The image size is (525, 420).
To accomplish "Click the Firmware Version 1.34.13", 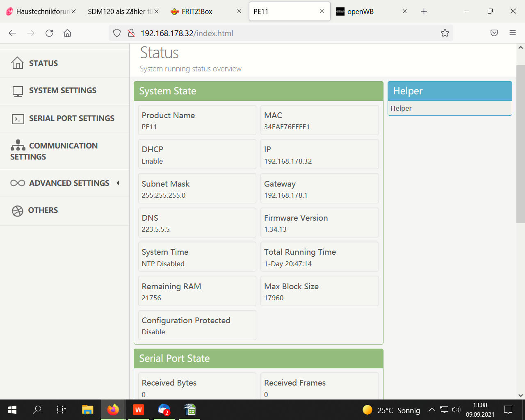I will click(275, 229).
